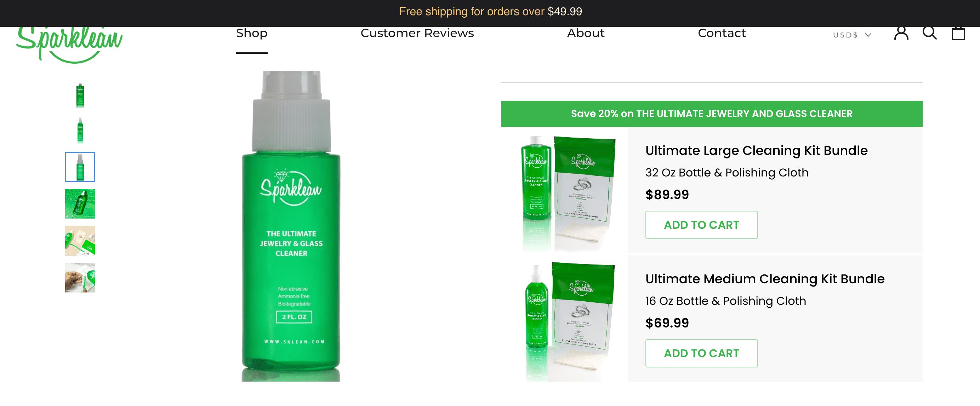This screenshot has height=406, width=980.
Task: Click the currency dropdown chevron arrow
Action: tap(868, 35)
